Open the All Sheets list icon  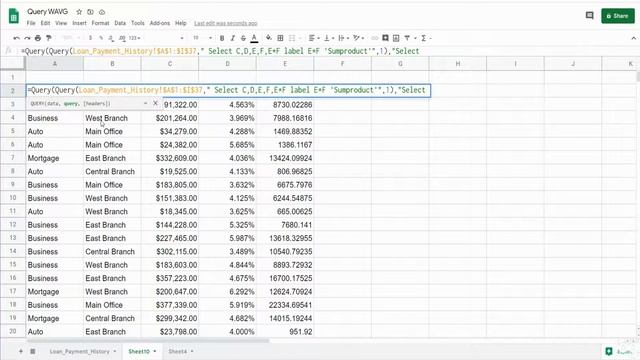pos(33,351)
